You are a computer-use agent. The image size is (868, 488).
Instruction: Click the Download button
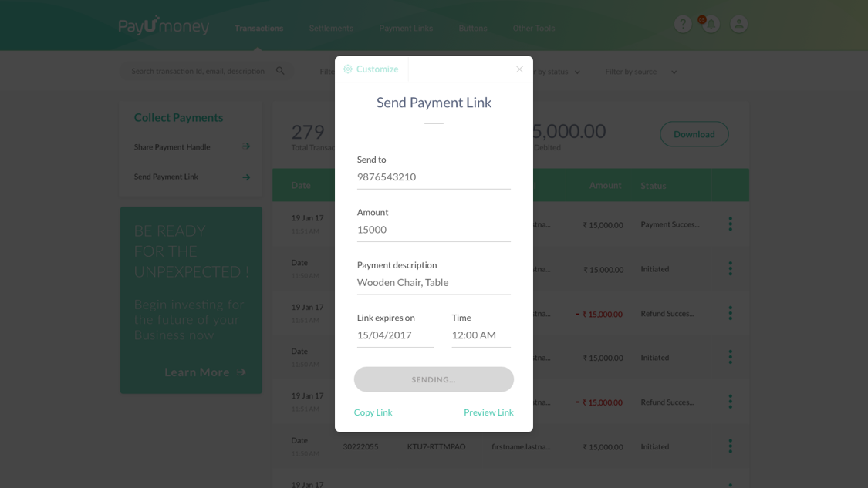coord(694,134)
